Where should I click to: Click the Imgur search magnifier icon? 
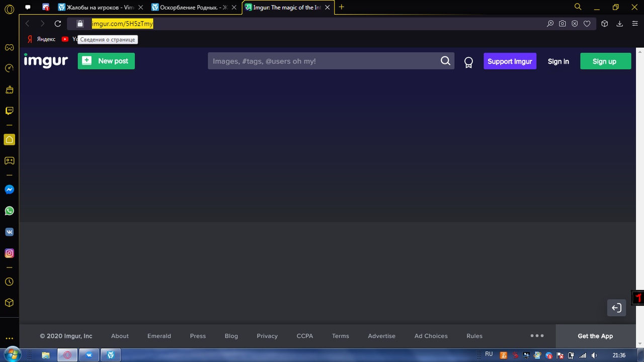[445, 61]
